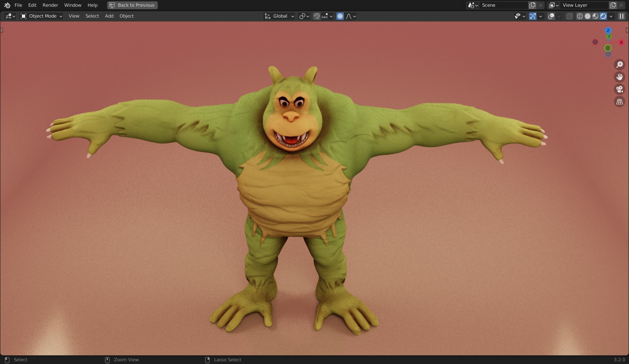Open the proportional editing falloff dropdown
This screenshot has height=364, width=629.
[351, 16]
